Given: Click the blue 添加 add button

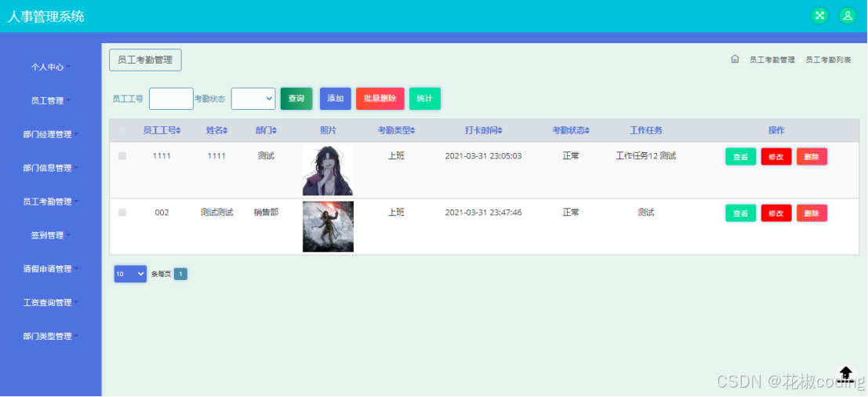Looking at the screenshot, I should click(x=336, y=99).
